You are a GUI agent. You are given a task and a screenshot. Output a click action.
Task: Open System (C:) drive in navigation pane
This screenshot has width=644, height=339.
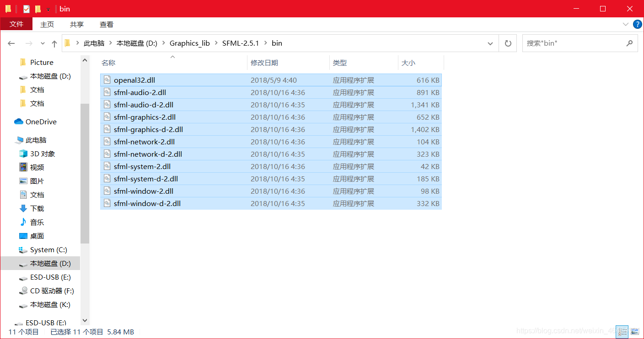coord(48,250)
